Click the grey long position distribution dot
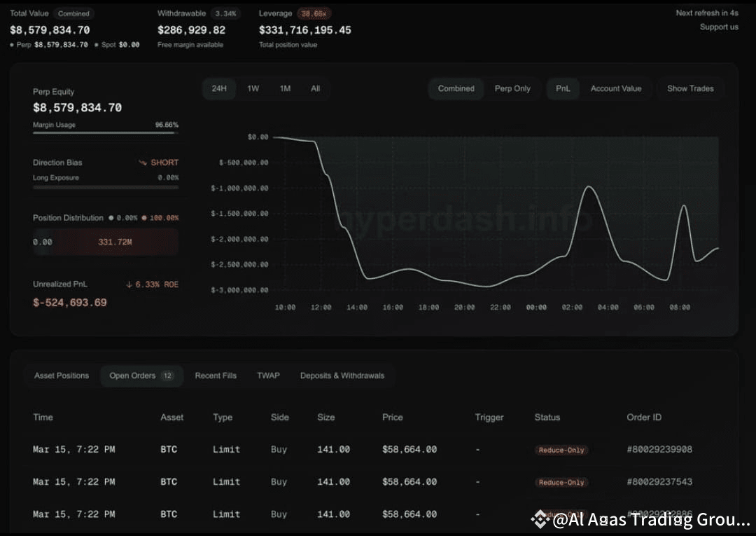756x536 pixels. pyautogui.click(x=111, y=218)
